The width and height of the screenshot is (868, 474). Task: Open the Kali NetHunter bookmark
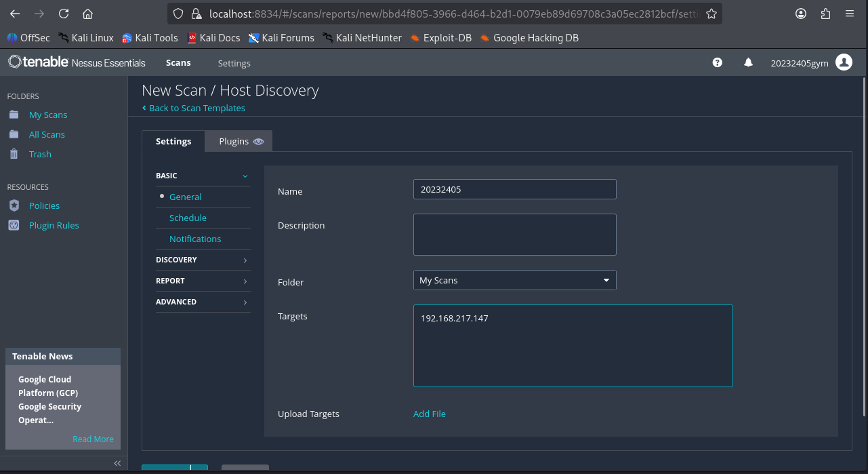pyautogui.click(x=362, y=38)
